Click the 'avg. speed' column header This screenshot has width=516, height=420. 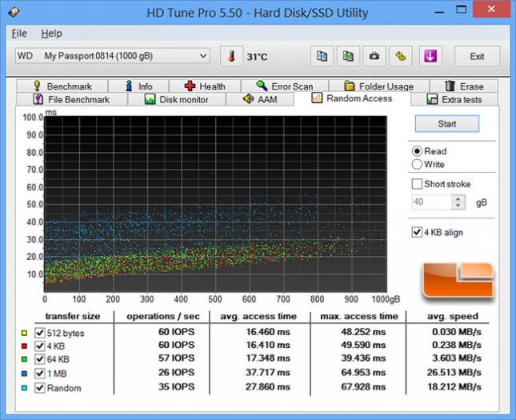point(453,316)
